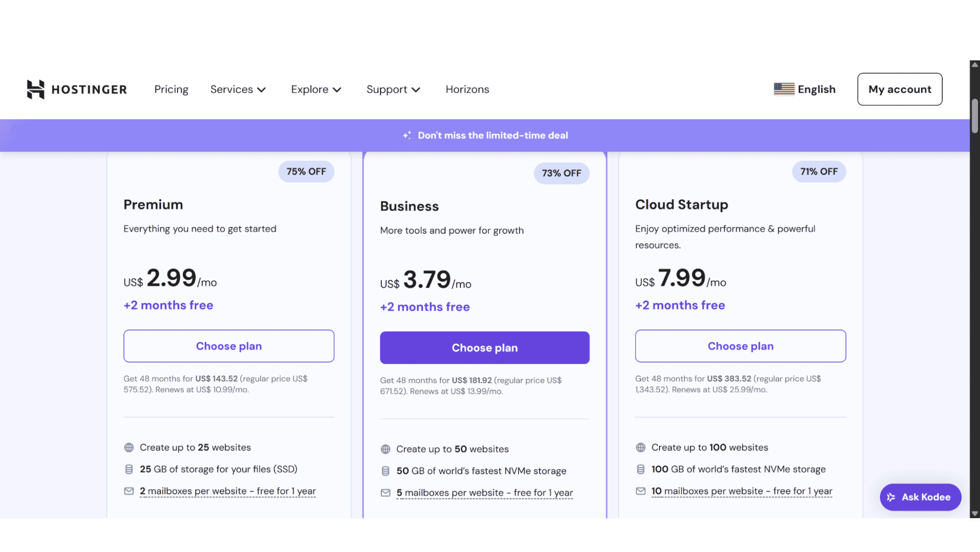
Task: Click the page vertical scrollbar thumb
Action: tap(975, 116)
